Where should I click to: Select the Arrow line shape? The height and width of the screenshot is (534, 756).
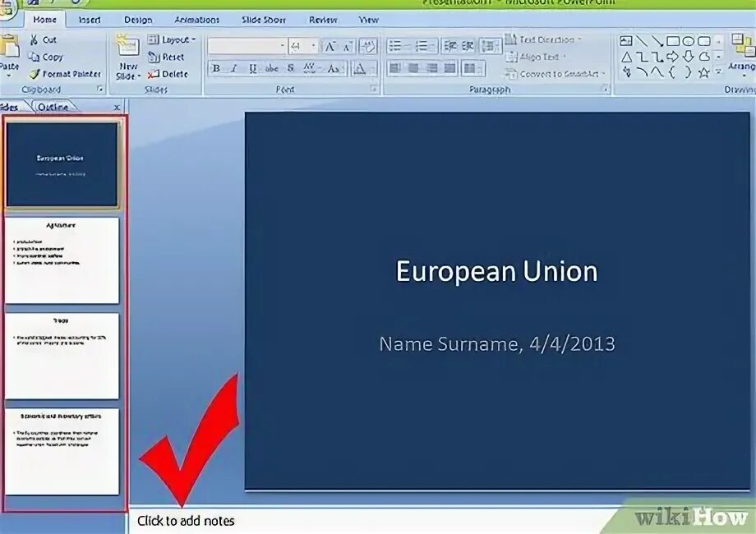(x=657, y=41)
